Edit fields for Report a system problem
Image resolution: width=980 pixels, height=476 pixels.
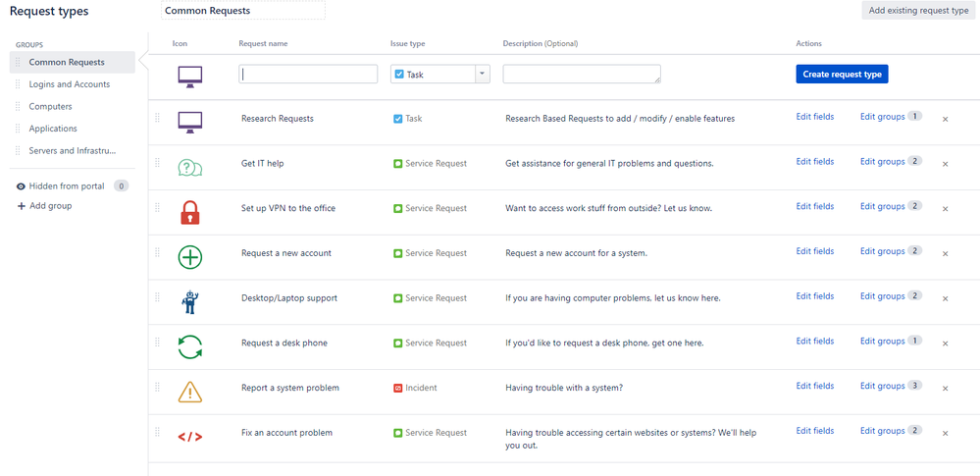pyautogui.click(x=815, y=386)
